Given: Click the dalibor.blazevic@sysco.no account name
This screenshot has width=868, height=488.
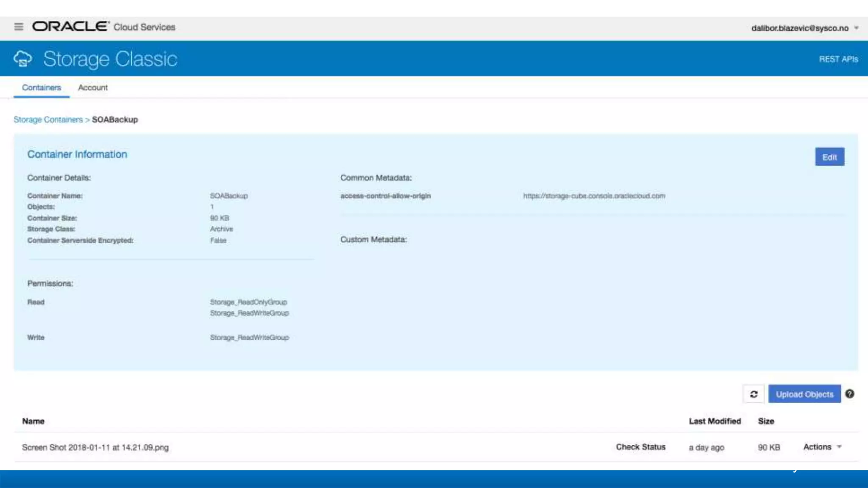Looking at the screenshot, I should pos(800,28).
